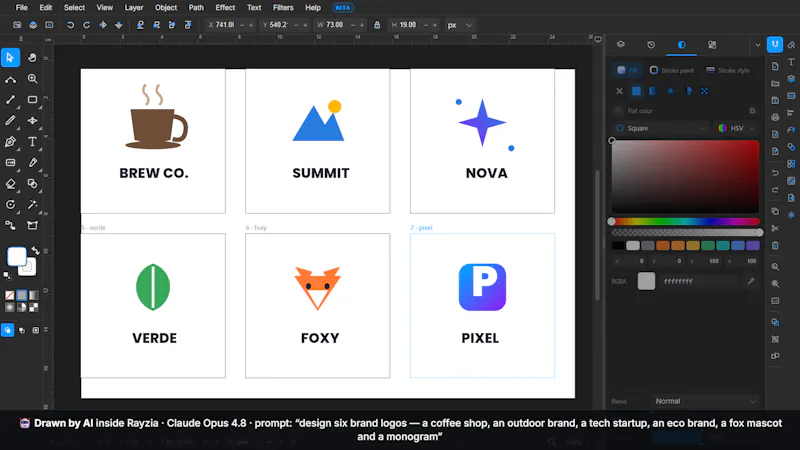Screen dimensions: 800x450
Task: Open the objects grid panel tab
Action: (712, 45)
